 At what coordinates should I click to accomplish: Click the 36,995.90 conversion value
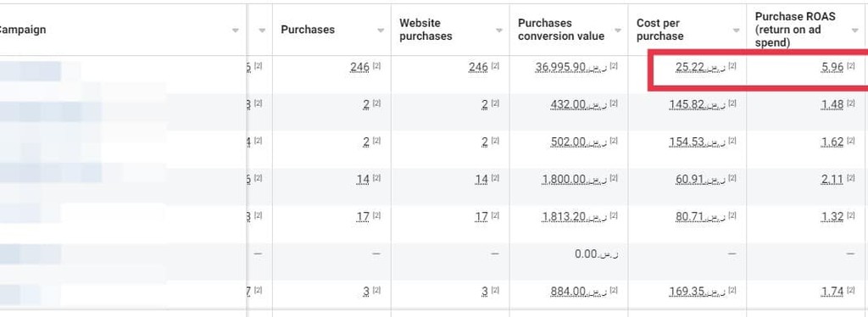570,68
